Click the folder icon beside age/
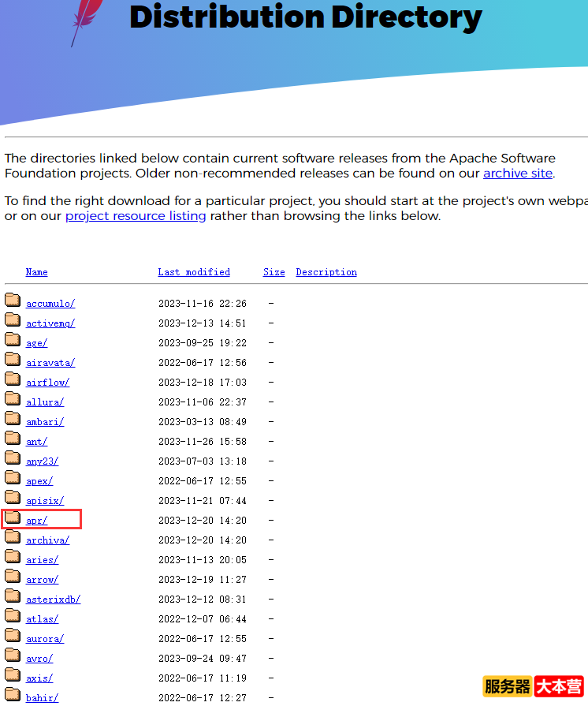 pyautogui.click(x=13, y=339)
